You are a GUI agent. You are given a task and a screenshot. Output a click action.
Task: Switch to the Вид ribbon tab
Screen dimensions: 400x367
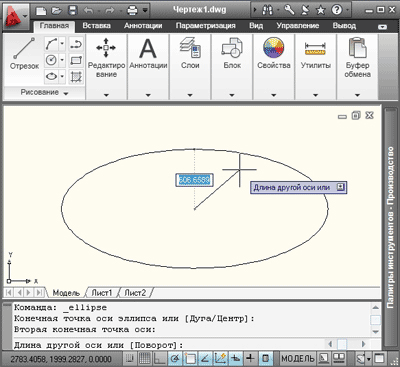256,26
